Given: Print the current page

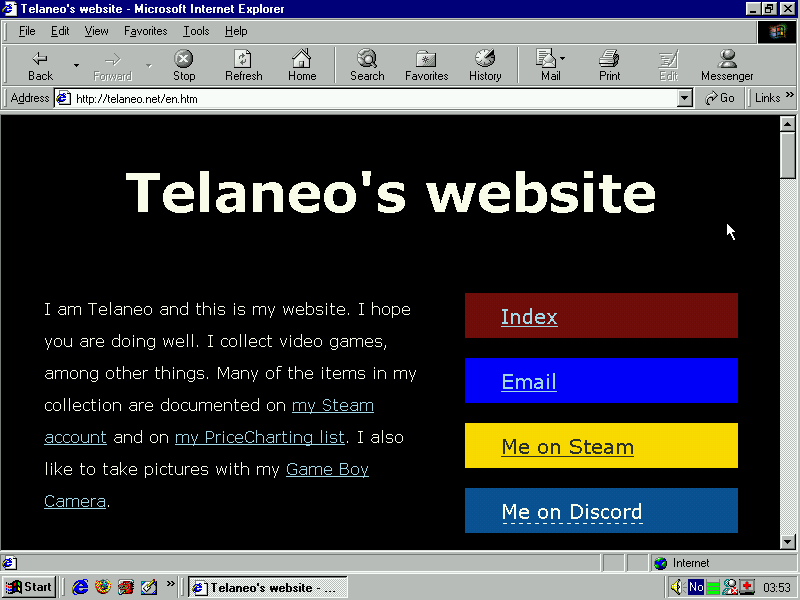Looking at the screenshot, I should click(x=609, y=66).
